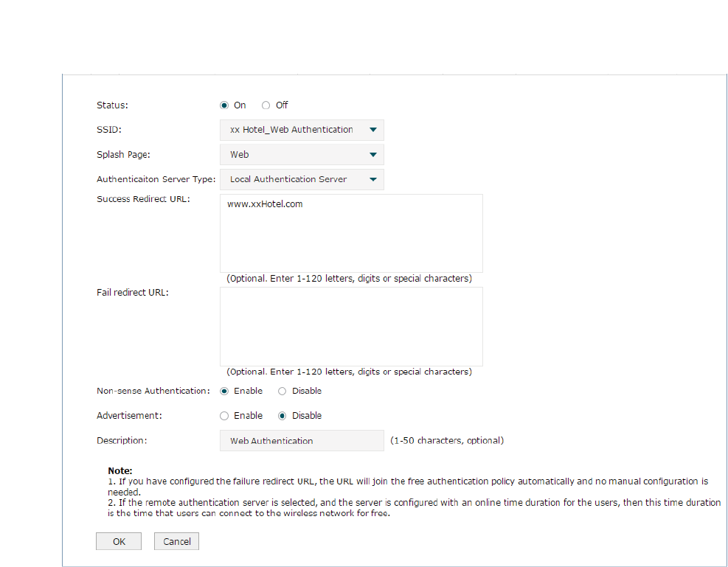The width and height of the screenshot is (728, 567).
Task: Click the 'Success Redirect URL:' label
Action: [143, 199]
